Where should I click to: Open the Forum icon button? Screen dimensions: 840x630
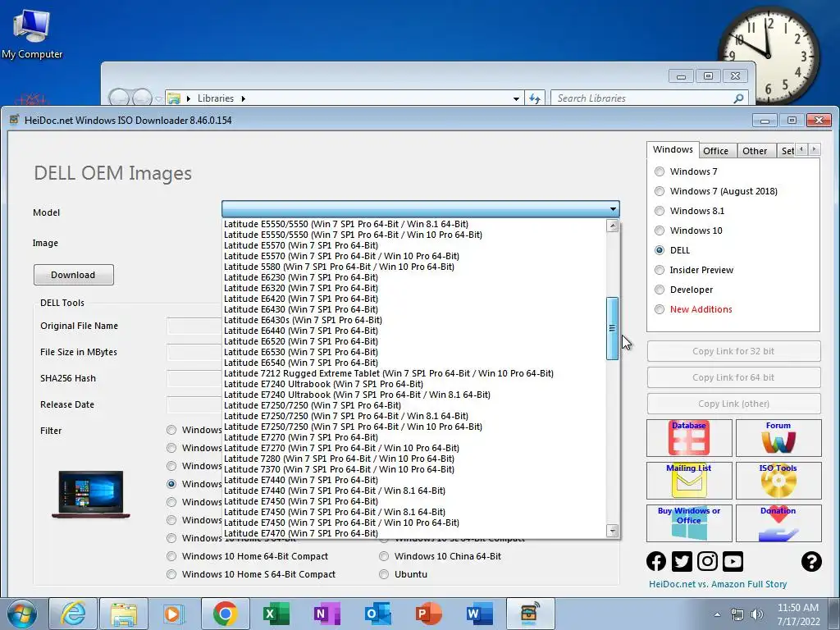(778, 438)
